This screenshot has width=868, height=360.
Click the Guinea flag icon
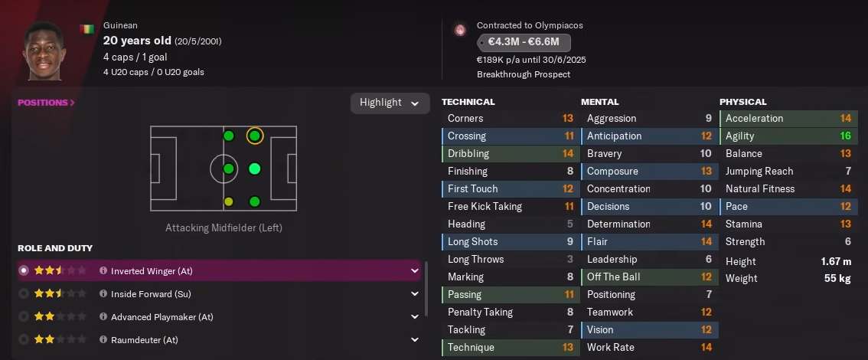[87, 29]
